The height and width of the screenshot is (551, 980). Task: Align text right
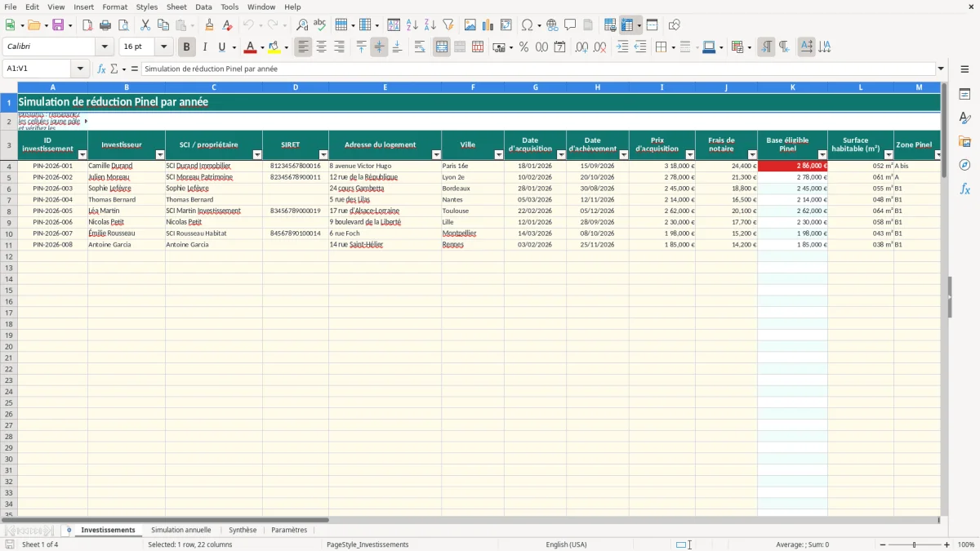(x=340, y=47)
